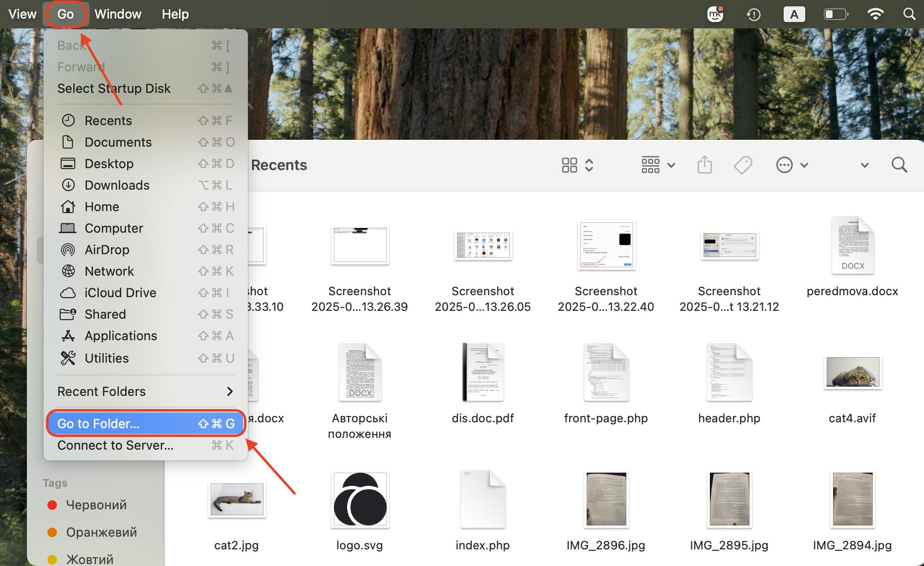Viewport: 924px width, 566px height.
Task: Open the More actions ellipsis icon
Action: tap(784, 165)
